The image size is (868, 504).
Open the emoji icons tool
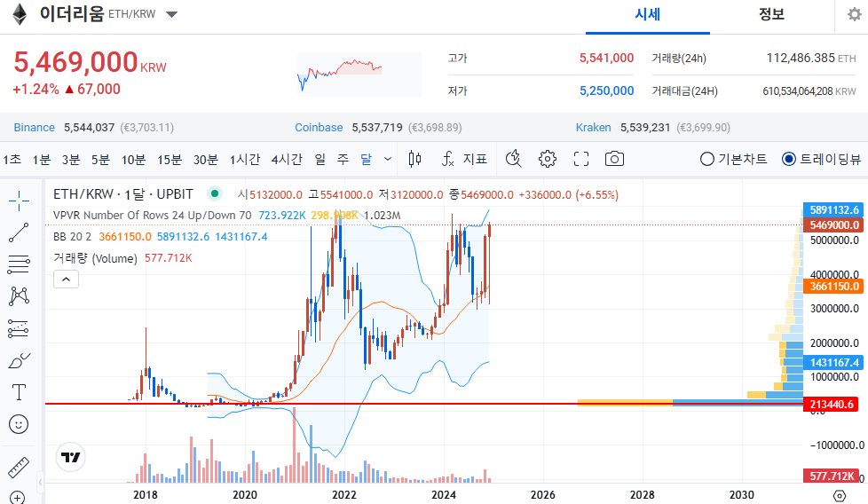[19, 424]
